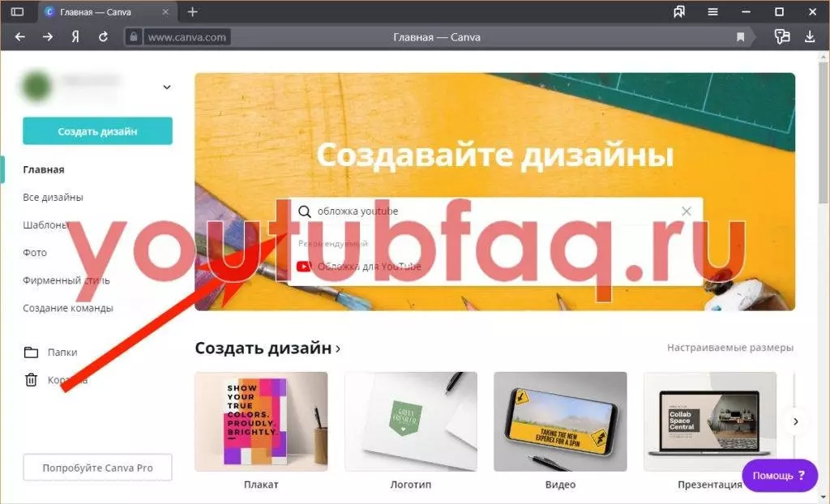Open Фирменный стиль in the sidebar
The image size is (830, 504).
coord(66,280)
